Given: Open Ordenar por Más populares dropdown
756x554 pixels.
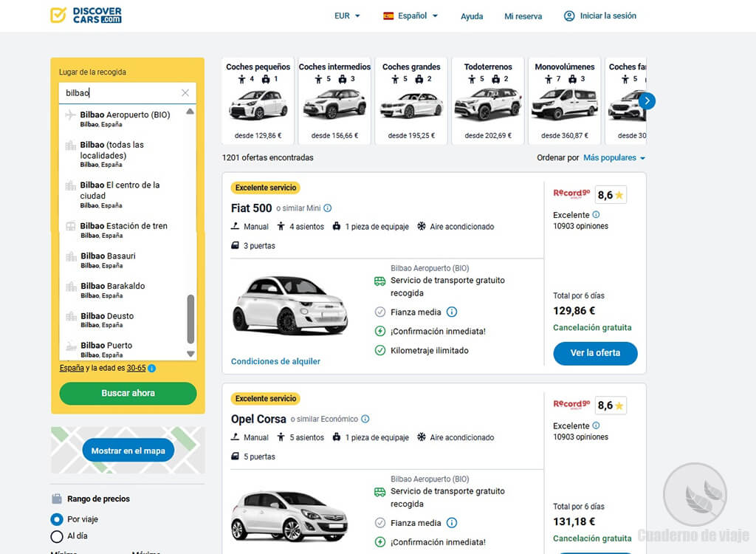Looking at the screenshot, I should click(614, 158).
